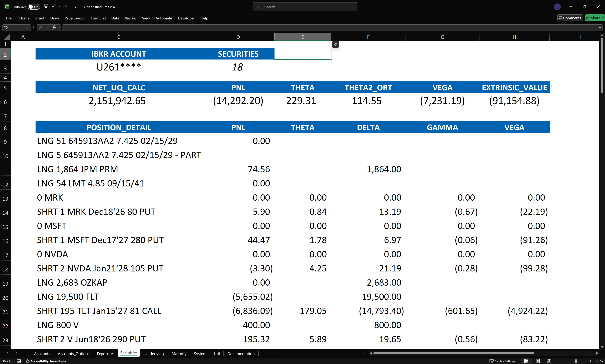The height and width of the screenshot is (364, 605).
Task: Click the Insert Function fx icon
Action: (54, 28)
